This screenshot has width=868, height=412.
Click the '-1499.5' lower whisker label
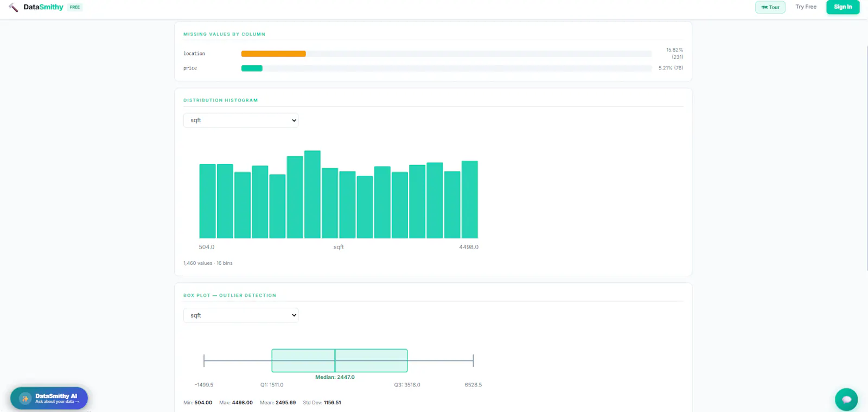(204, 385)
